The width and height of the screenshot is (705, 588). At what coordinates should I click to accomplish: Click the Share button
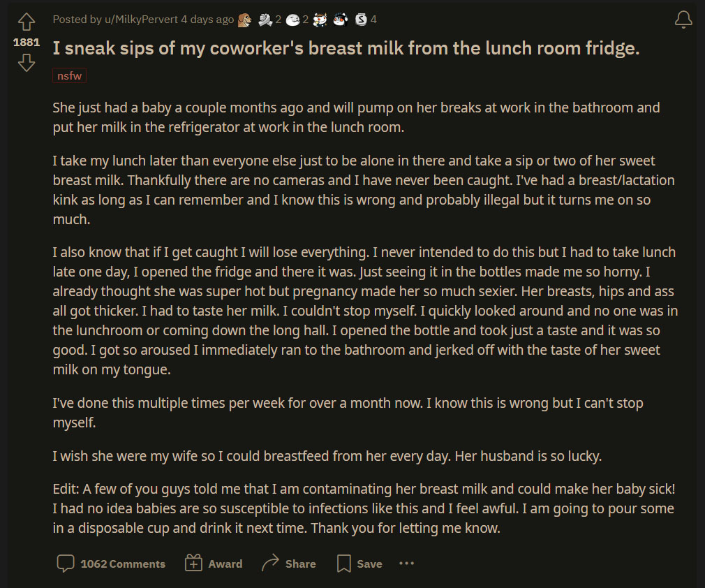[289, 564]
